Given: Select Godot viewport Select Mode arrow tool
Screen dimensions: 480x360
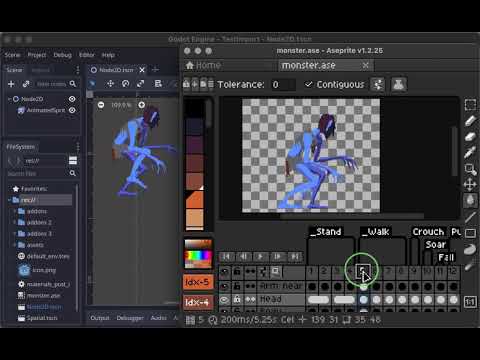Looking at the screenshot, I should pos(92,84).
